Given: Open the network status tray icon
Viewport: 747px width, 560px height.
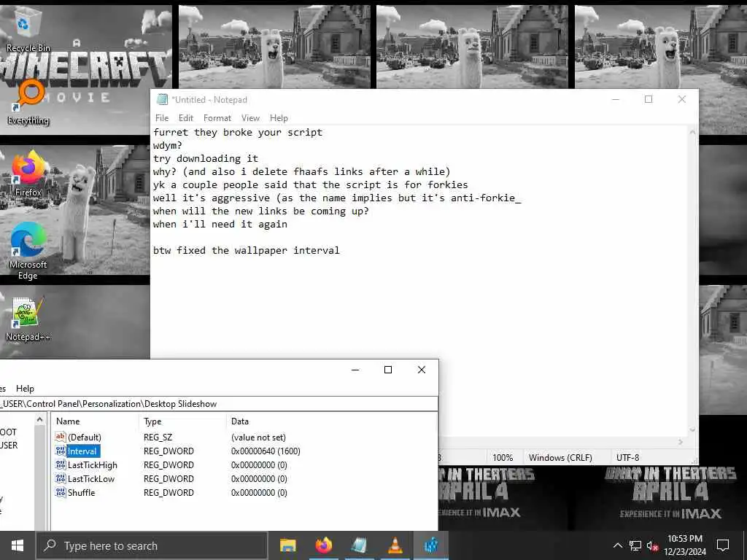Looking at the screenshot, I should tap(635, 545).
